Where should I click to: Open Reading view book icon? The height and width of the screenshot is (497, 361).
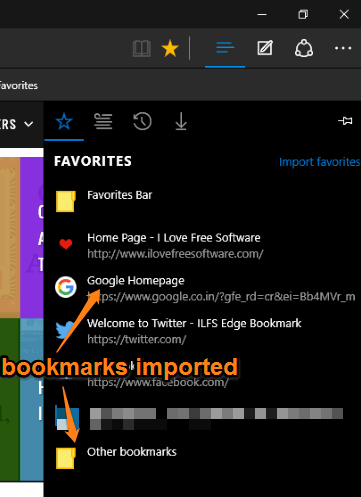142,49
